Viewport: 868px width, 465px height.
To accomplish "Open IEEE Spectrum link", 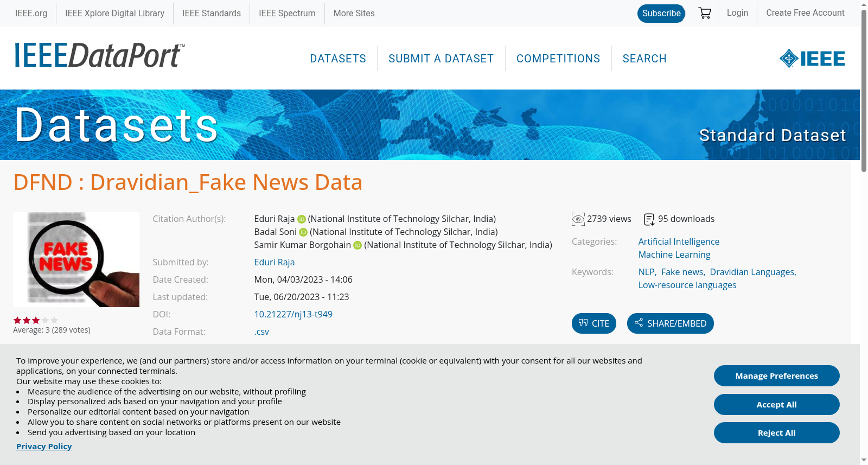I will pos(287,13).
